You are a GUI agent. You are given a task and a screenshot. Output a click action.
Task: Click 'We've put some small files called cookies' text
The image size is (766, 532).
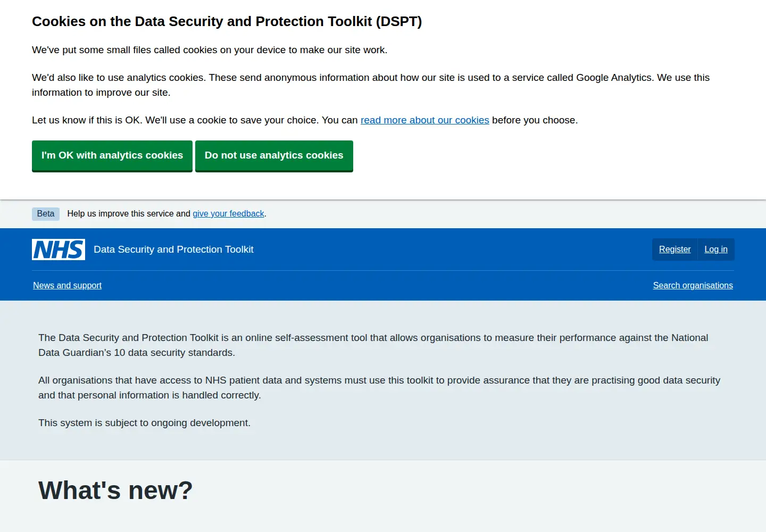pos(210,50)
